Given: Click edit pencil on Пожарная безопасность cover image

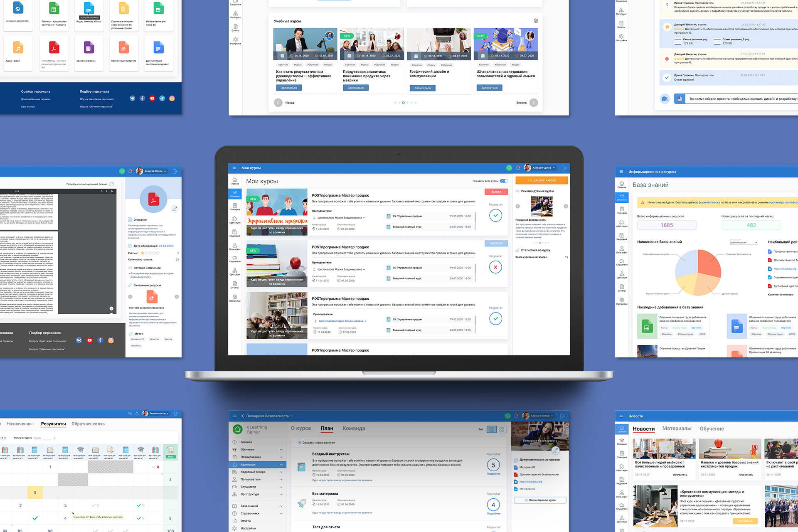Looking at the screenshot, I should pyautogui.click(x=555, y=450).
